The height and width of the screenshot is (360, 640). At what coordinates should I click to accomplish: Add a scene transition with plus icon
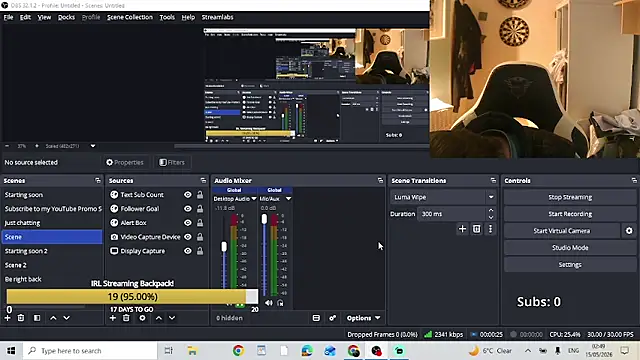tap(462, 229)
